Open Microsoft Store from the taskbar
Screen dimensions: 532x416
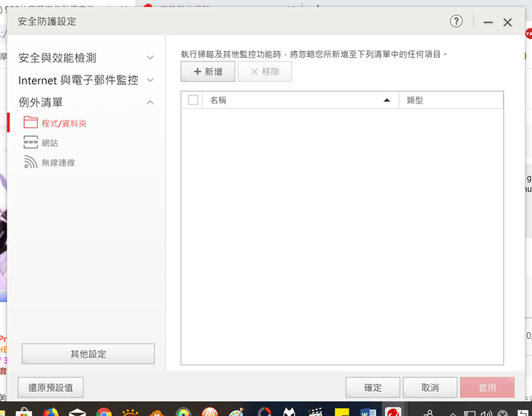(23, 412)
